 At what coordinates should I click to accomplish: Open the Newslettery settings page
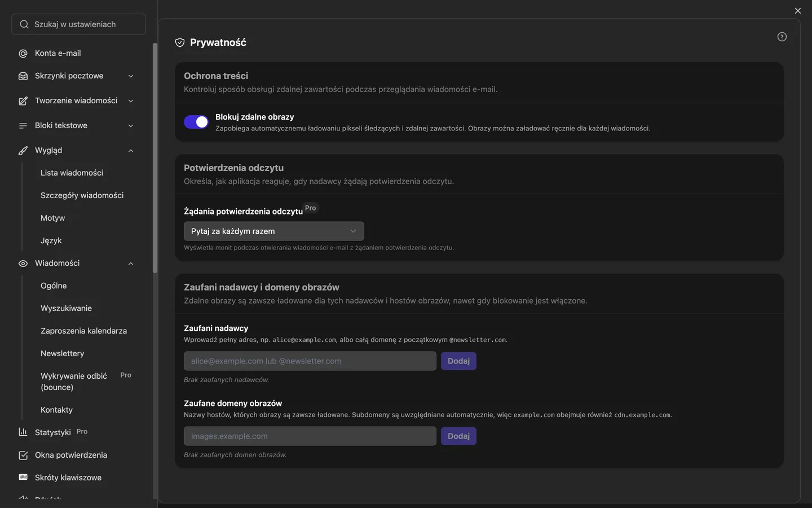click(62, 353)
